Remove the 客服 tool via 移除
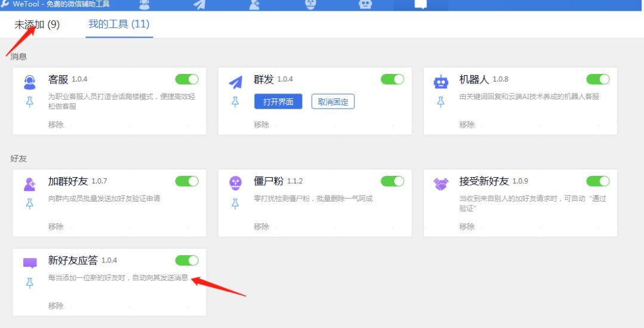This screenshot has height=328, width=644. 56,125
